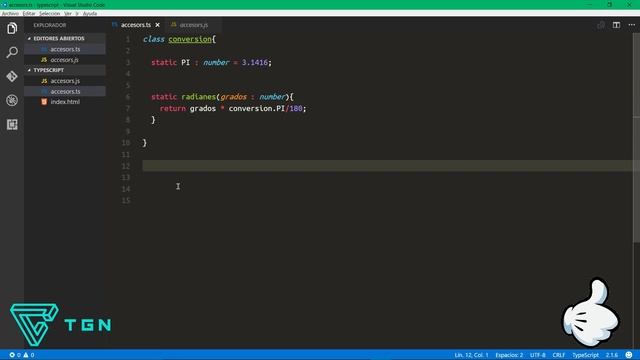Change language mode via TypeScript indicator
This screenshot has width=640, height=360.
[585, 355]
